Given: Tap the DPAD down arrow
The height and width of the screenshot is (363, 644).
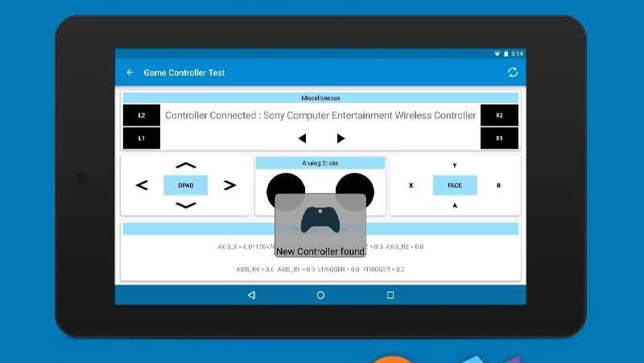Looking at the screenshot, I should (186, 205).
